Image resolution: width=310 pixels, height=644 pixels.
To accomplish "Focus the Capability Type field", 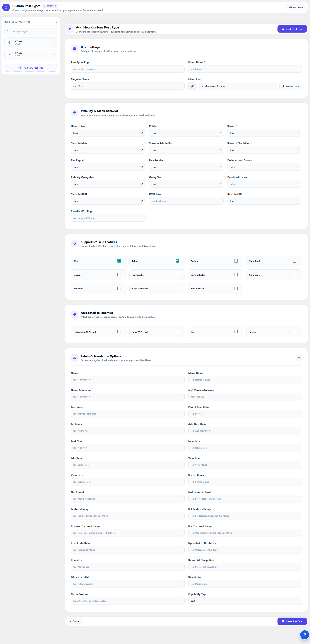I will coord(245,601).
